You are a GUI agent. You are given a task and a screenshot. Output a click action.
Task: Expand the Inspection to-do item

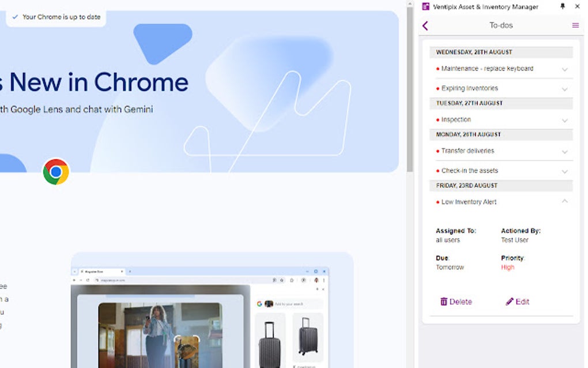tap(565, 119)
